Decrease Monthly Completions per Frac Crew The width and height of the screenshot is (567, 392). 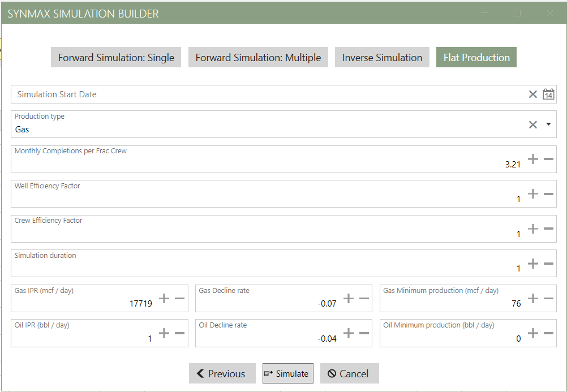click(x=548, y=159)
